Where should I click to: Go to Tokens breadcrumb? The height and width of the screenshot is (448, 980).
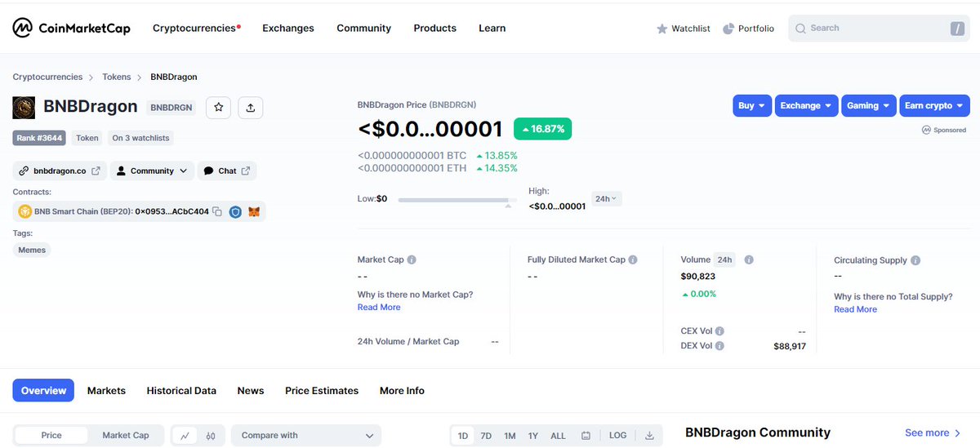tap(116, 77)
